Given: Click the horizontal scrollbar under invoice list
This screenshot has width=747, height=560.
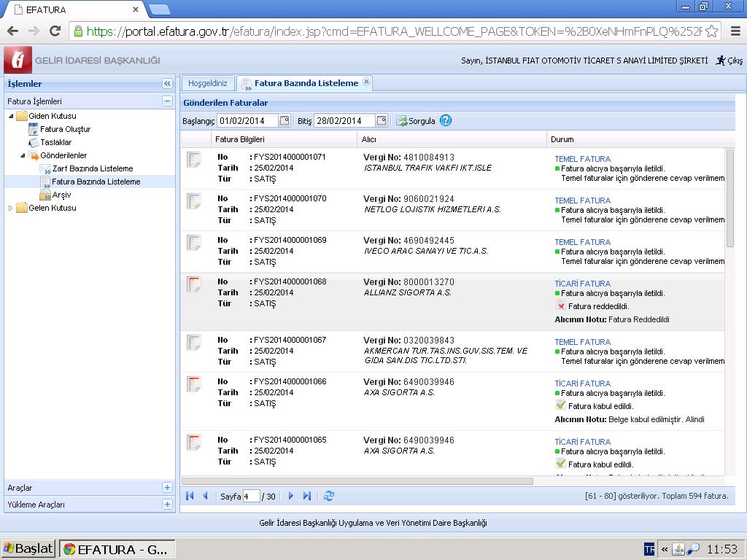Looking at the screenshot, I should (357, 481).
